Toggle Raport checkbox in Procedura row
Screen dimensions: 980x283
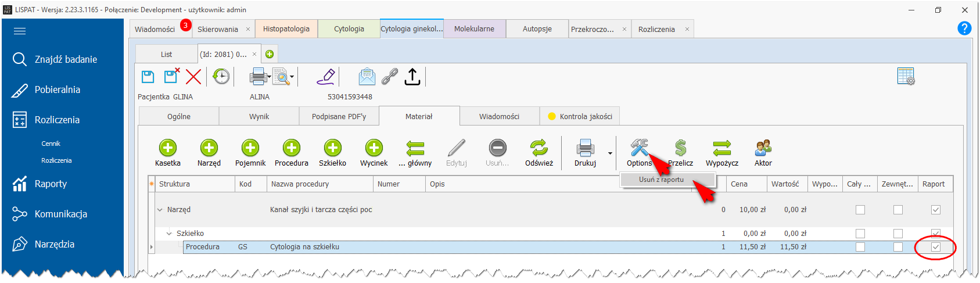(935, 247)
